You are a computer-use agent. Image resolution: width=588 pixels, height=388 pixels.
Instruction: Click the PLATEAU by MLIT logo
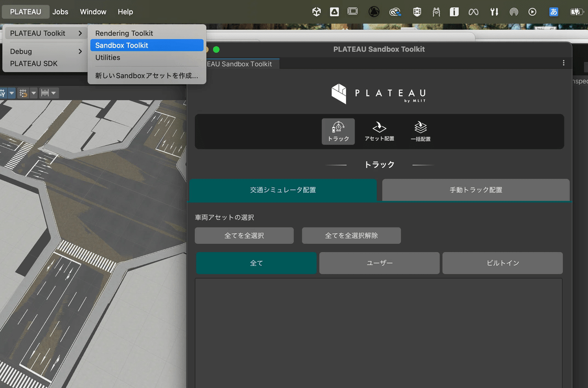click(x=379, y=93)
